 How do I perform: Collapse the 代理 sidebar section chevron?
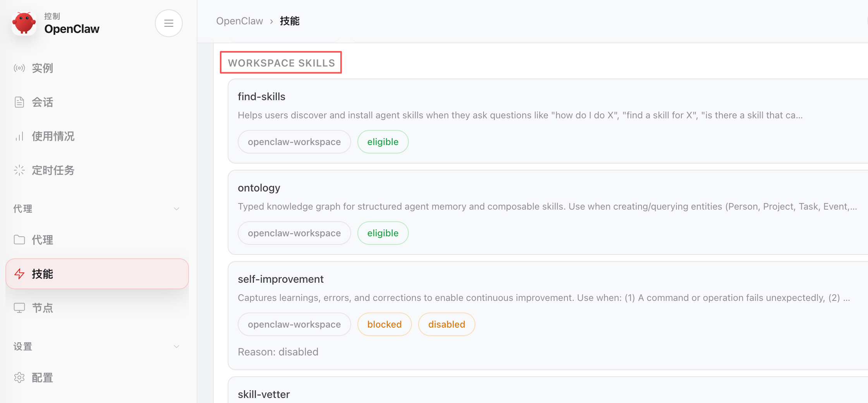tap(177, 209)
